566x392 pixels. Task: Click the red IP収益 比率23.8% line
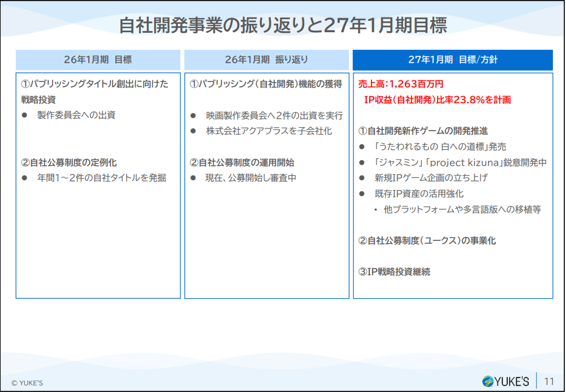[437, 100]
